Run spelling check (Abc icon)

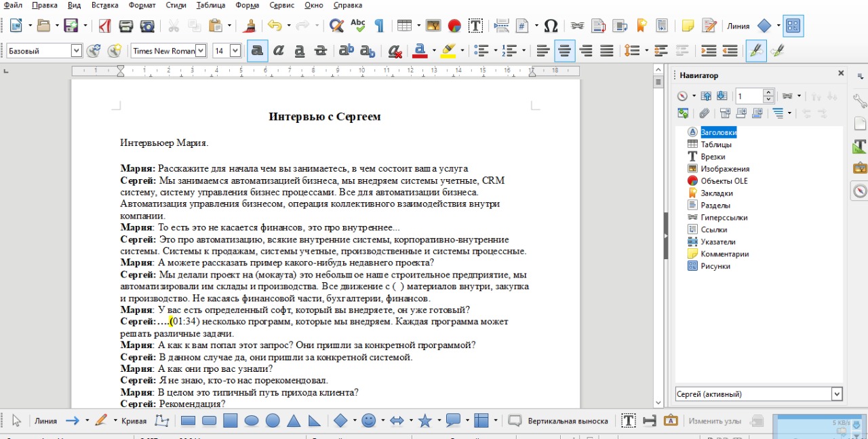[x=357, y=26]
